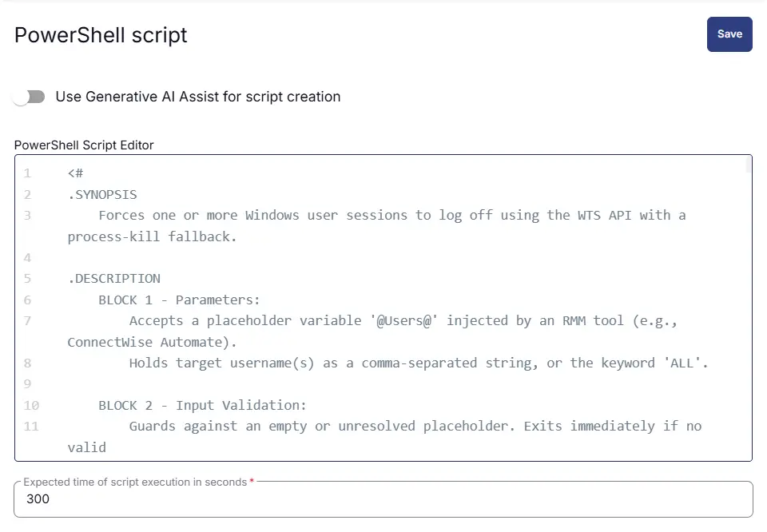Screen dimensions: 767x532
Task: Click the Save button
Action: coord(729,34)
